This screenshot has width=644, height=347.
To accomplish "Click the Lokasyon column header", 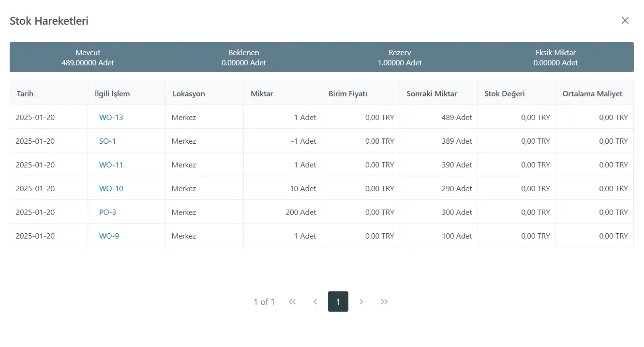I will pyautogui.click(x=205, y=93).
